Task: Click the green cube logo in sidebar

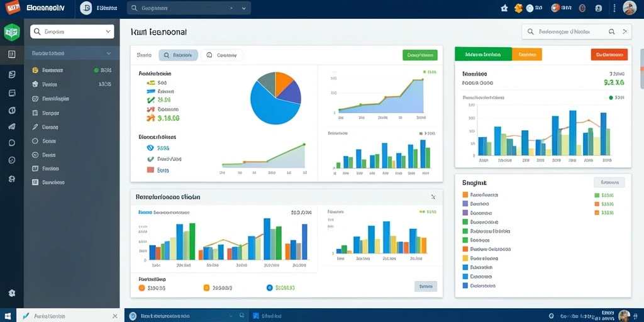Action: click(11, 32)
